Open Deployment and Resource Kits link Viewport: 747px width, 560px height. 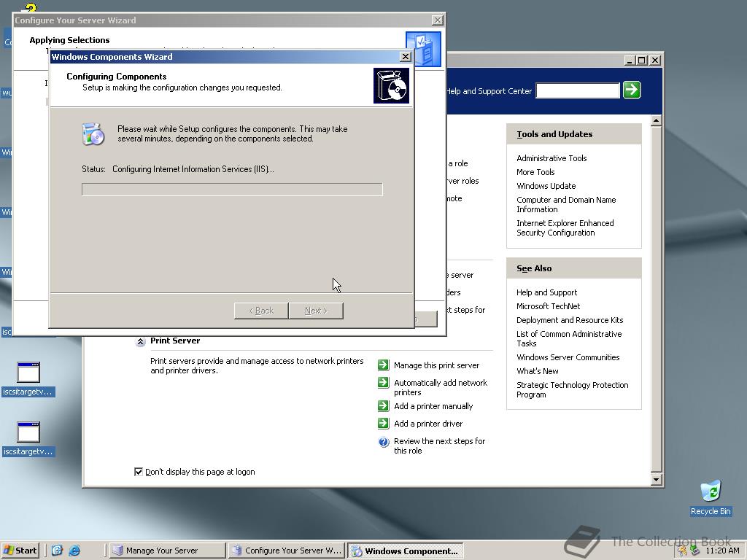(570, 320)
